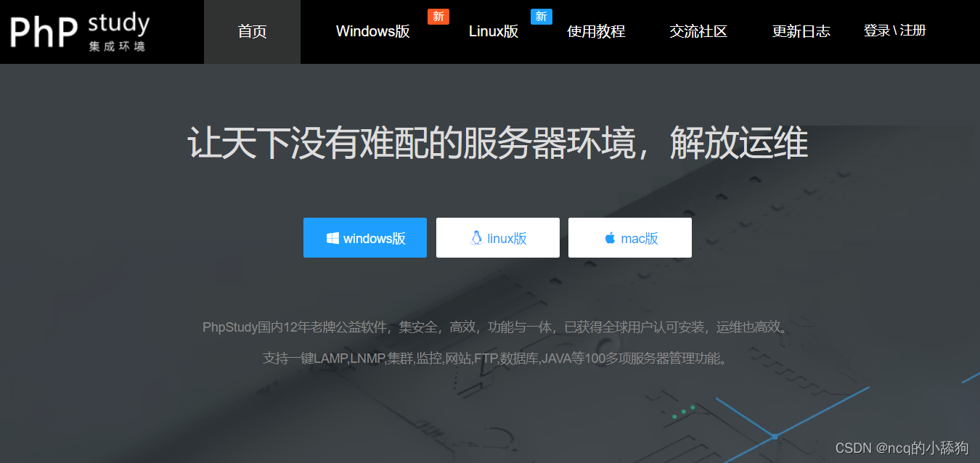Go to 使用教程 tutorials
The width and height of the screenshot is (980, 463).
click(596, 31)
